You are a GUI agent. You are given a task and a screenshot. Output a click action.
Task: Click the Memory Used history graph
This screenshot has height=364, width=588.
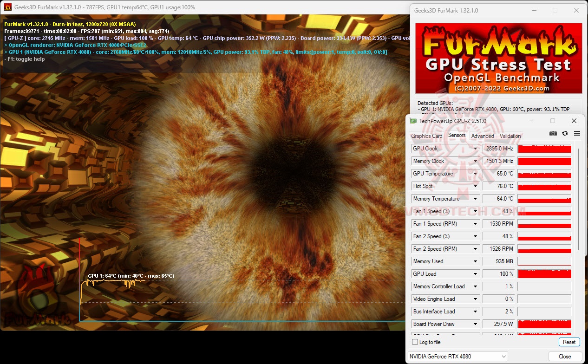coord(544,261)
